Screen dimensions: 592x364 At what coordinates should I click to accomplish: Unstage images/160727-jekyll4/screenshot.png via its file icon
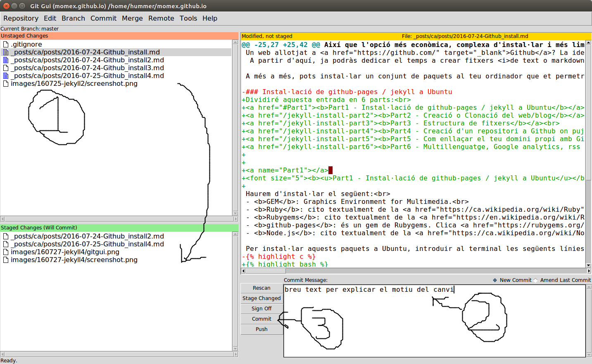5,260
